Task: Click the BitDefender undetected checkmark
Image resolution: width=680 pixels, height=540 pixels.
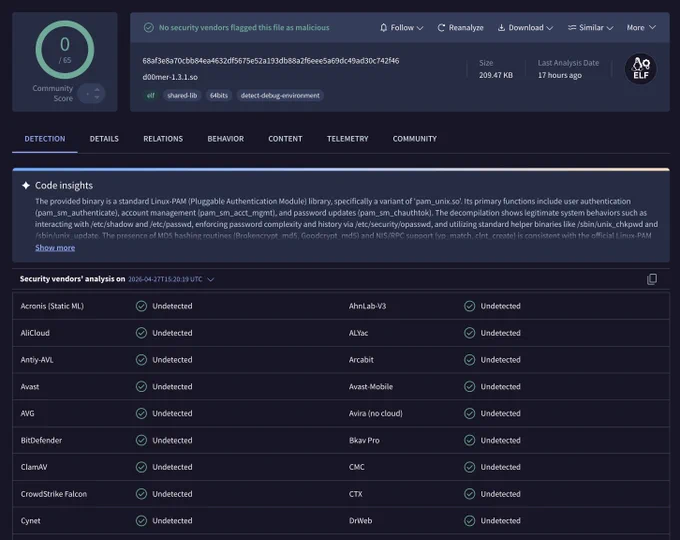Action: tap(141, 441)
